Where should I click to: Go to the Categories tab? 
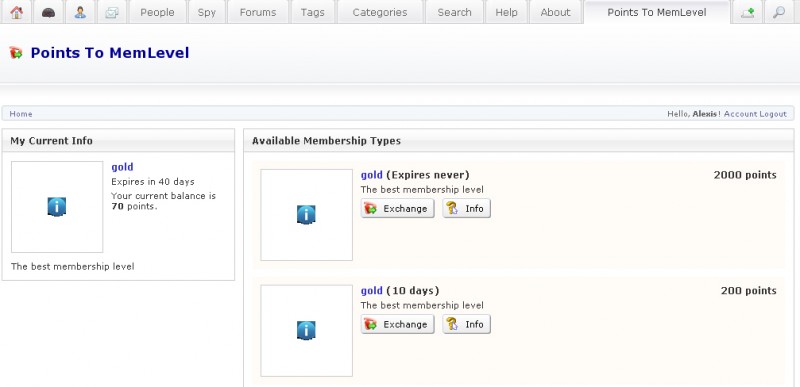(380, 12)
